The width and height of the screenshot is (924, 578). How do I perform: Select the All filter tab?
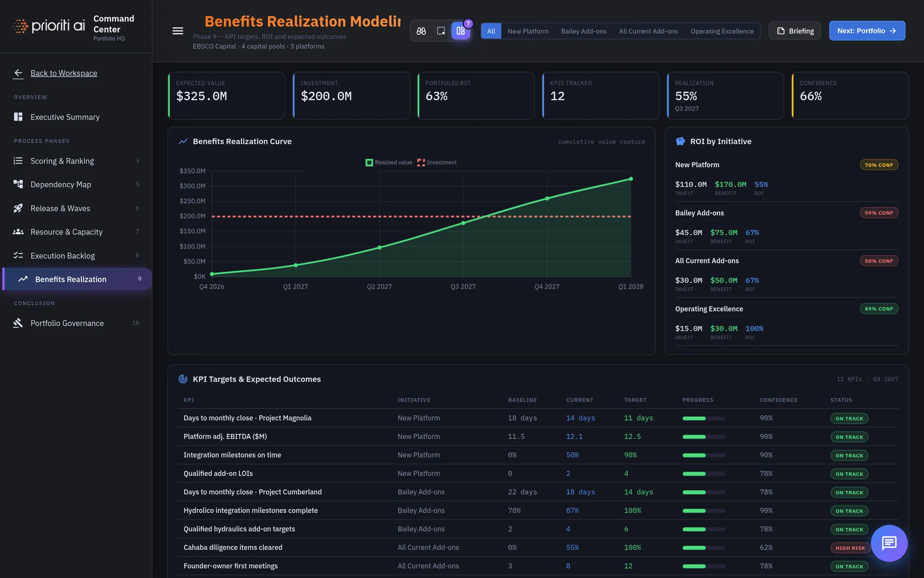pos(491,31)
